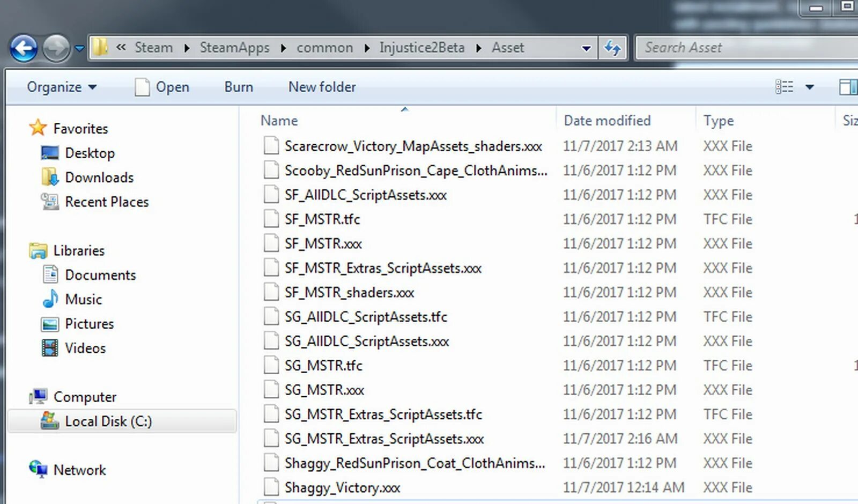Screen dimensions: 858x504
Task: Open the Videos library
Action: (85, 348)
